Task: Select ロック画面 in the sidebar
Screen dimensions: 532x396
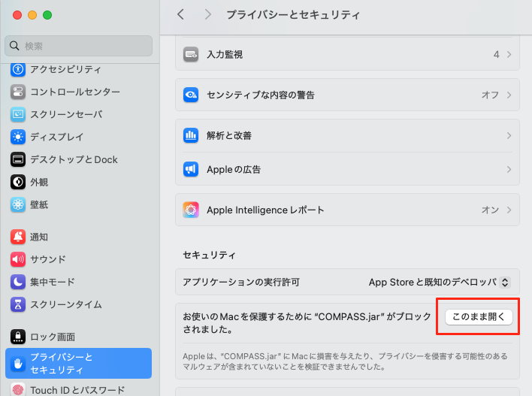Action: (52, 337)
